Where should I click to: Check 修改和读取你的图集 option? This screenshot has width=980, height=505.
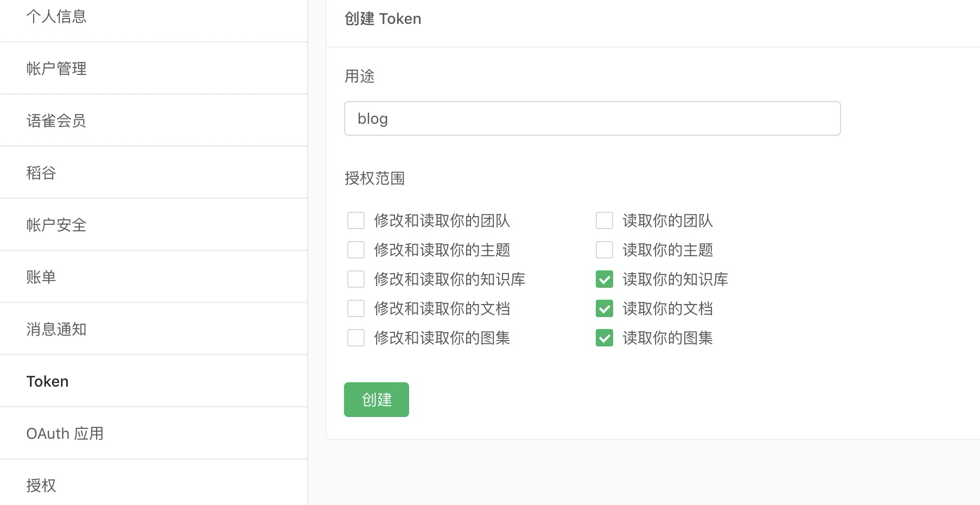[x=356, y=338]
